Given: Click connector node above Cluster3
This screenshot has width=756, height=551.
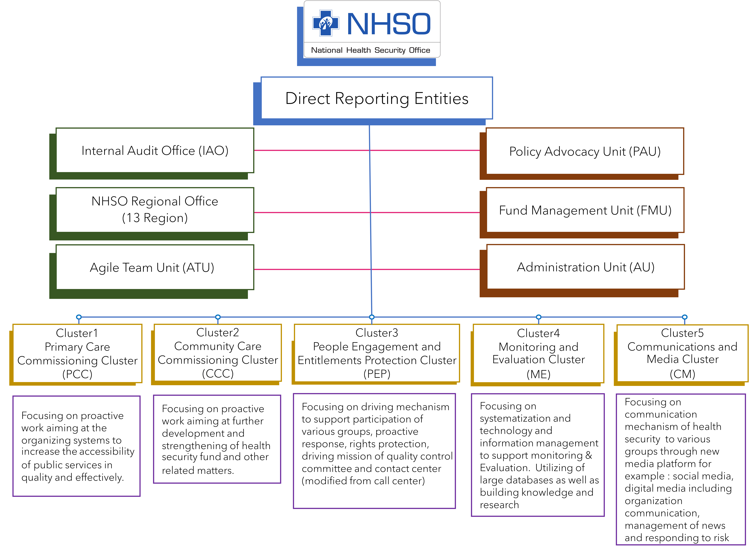Looking at the screenshot, I should (372, 317).
